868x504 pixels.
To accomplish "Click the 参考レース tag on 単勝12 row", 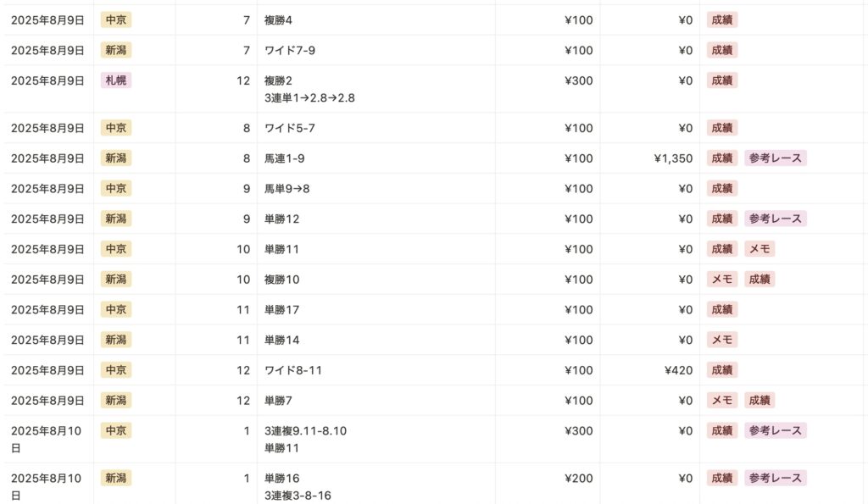I will [x=775, y=219].
